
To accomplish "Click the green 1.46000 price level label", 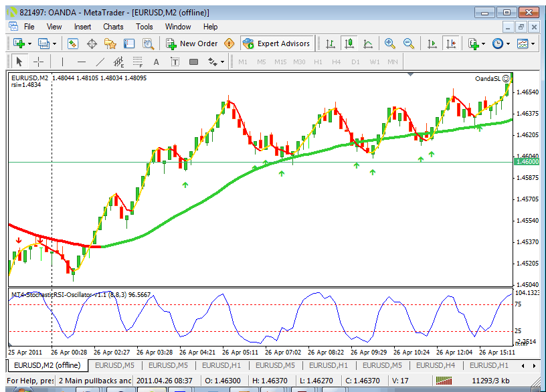I will pos(527,162).
